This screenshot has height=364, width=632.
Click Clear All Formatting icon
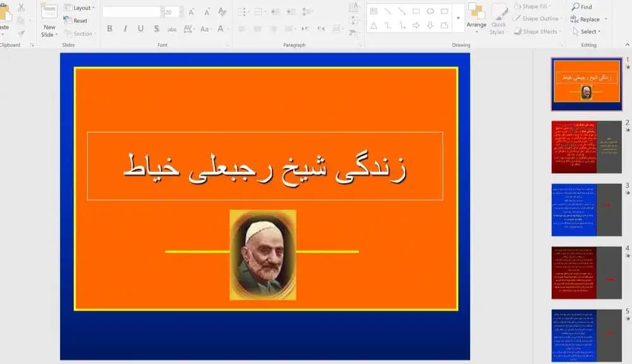tap(222, 12)
